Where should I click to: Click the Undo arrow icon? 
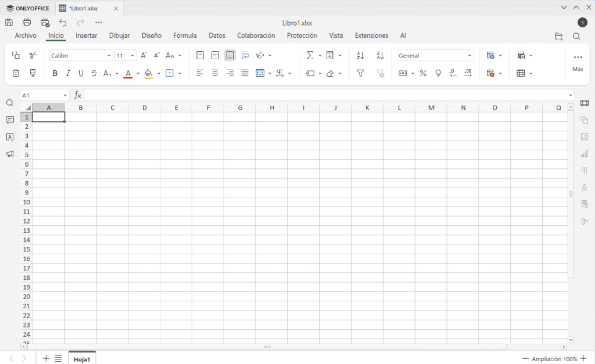[x=63, y=23]
